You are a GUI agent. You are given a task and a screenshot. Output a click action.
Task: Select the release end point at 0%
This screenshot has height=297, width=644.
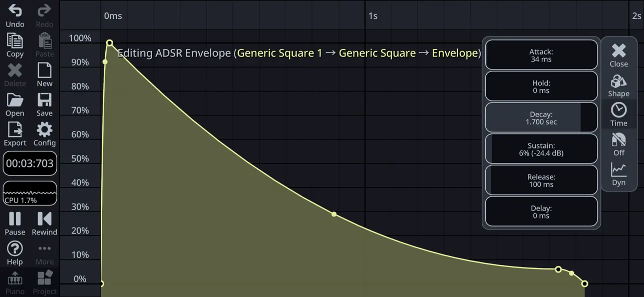point(584,283)
